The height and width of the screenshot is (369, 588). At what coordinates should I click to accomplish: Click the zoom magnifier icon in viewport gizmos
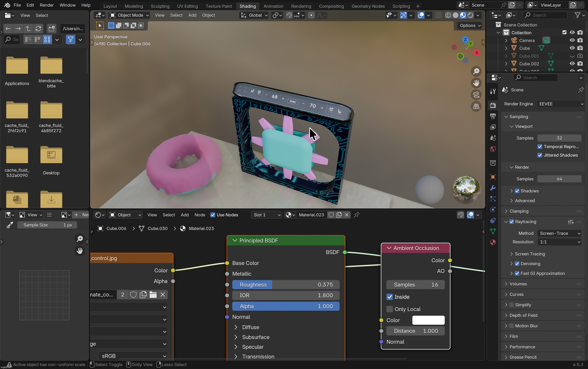pos(476,71)
